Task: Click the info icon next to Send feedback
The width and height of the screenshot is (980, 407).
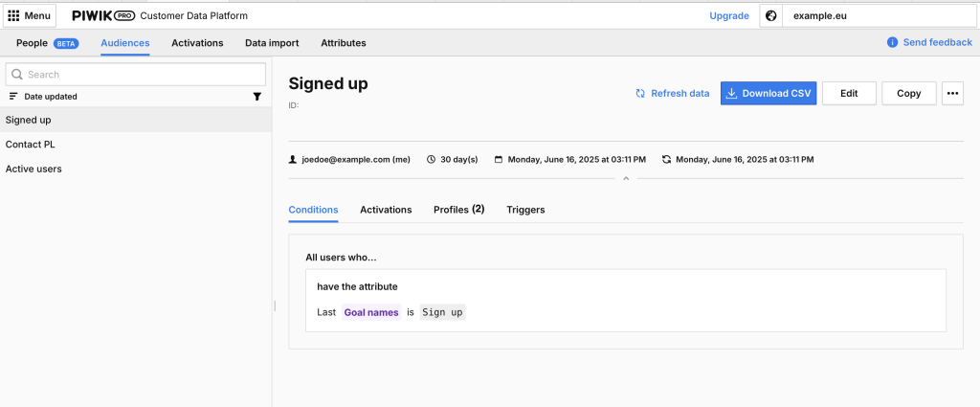Action: click(x=893, y=42)
